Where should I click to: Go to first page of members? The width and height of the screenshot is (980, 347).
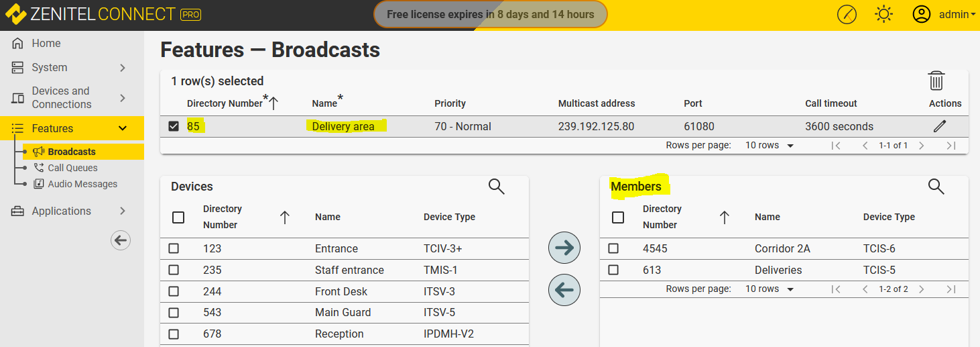click(x=836, y=289)
